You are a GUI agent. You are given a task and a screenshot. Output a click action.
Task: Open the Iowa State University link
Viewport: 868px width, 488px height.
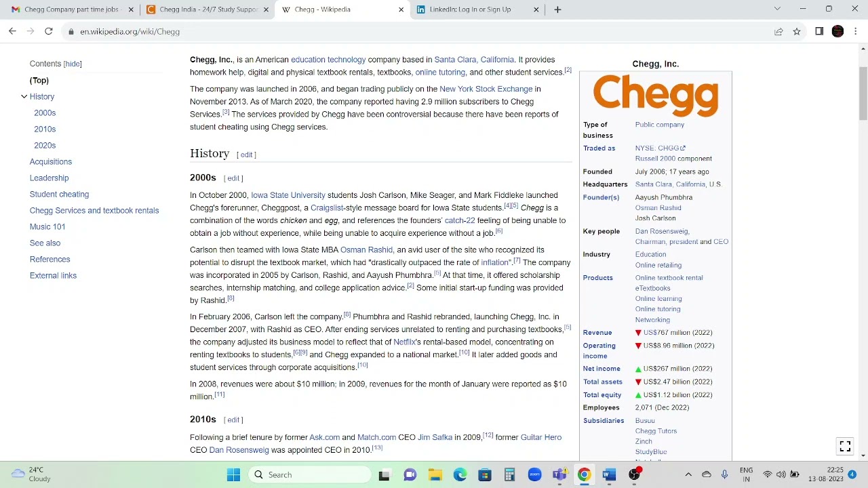tap(288, 195)
